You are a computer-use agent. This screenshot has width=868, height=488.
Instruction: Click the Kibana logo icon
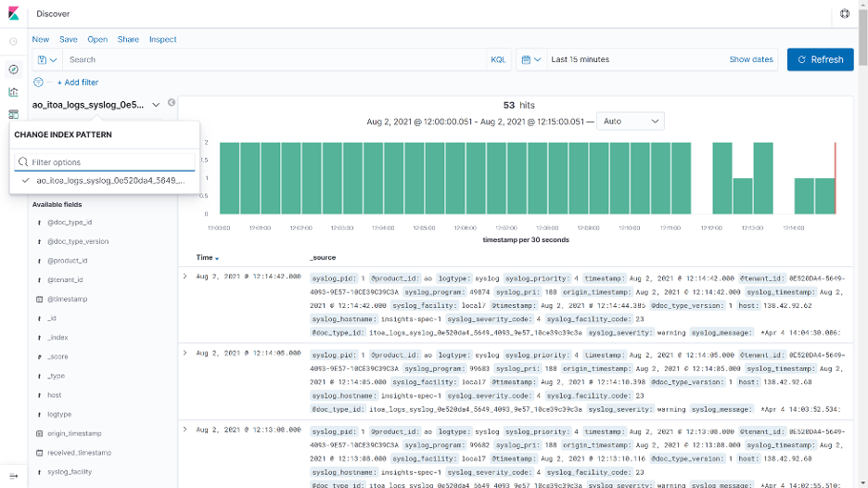(x=13, y=14)
